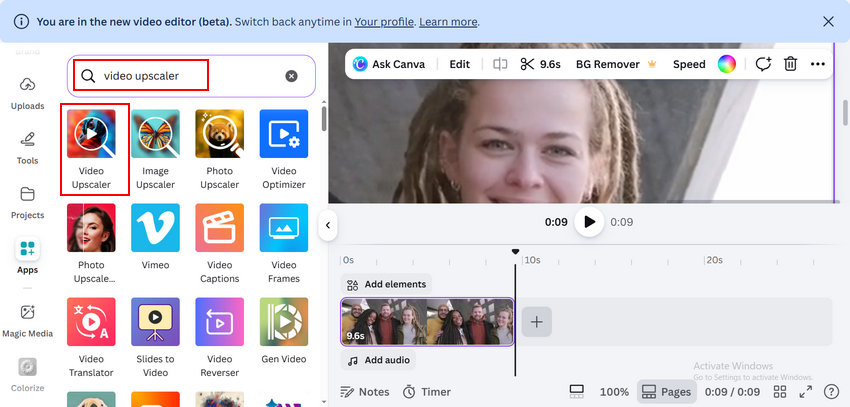The height and width of the screenshot is (407, 850).
Task: Click Ask Canva in the toolbar
Action: pos(389,64)
